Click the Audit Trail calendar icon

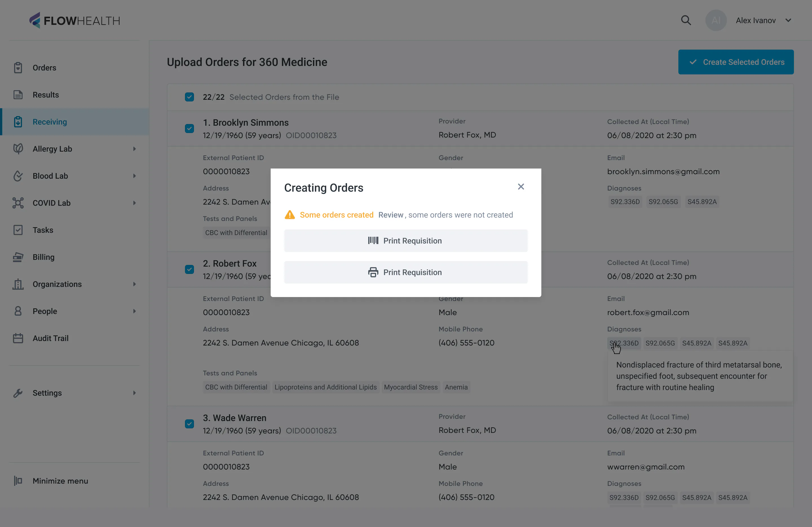click(x=18, y=338)
